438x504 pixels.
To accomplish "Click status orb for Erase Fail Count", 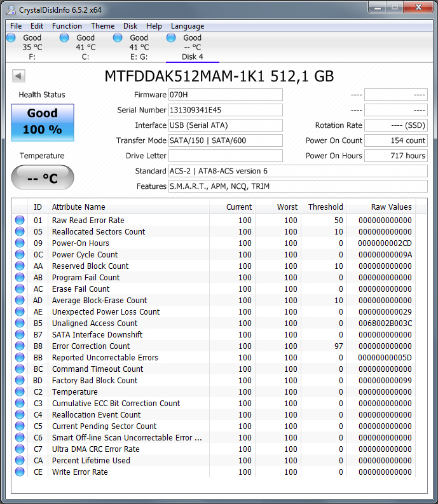I will [x=20, y=289].
